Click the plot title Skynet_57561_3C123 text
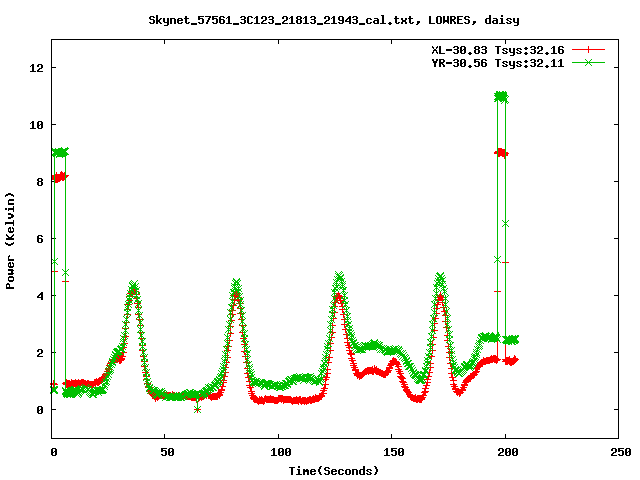The height and width of the screenshot is (480, 640). coord(334,20)
